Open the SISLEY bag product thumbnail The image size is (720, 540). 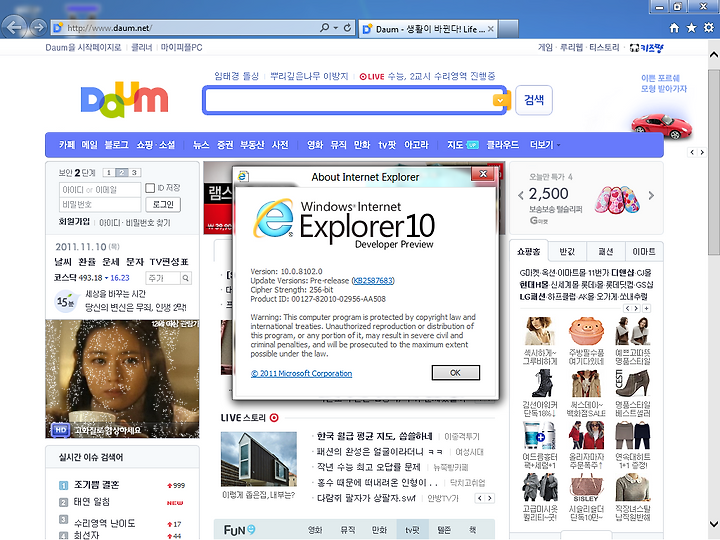coord(586,488)
